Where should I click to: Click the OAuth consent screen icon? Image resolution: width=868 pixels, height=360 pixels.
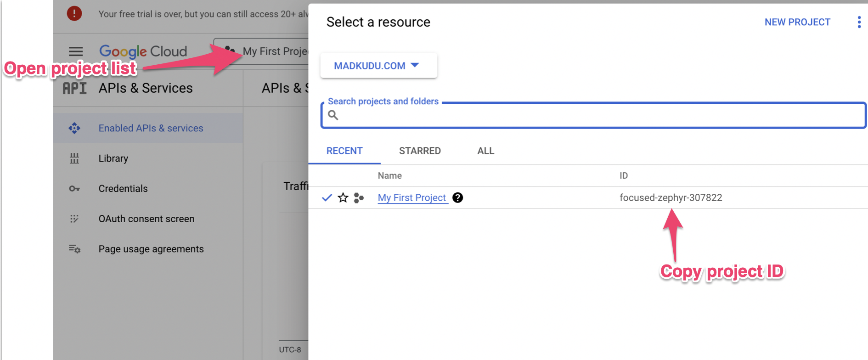coord(74,219)
